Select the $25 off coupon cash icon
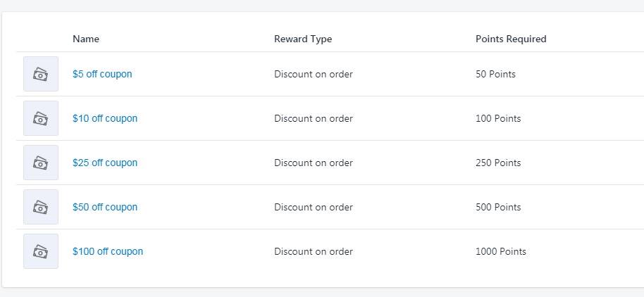Viewport: 644px width, 297px height. pos(41,163)
